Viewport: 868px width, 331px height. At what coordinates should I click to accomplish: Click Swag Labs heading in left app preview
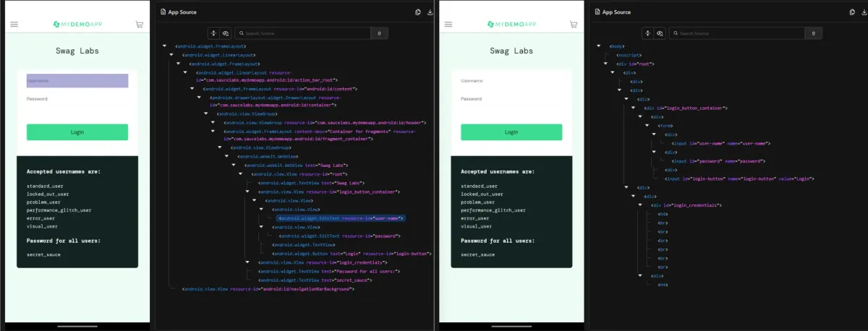(77, 51)
